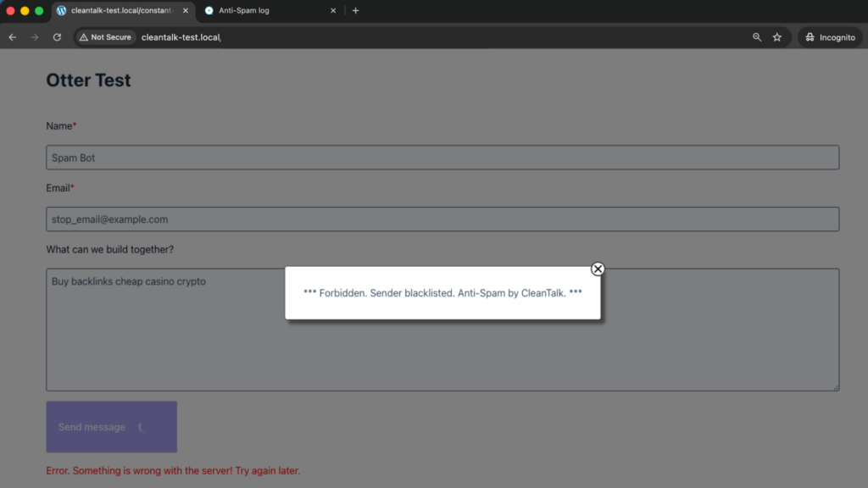Click the Anti-Spam log tab favicon
868x488 pixels.
[x=209, y=10]
